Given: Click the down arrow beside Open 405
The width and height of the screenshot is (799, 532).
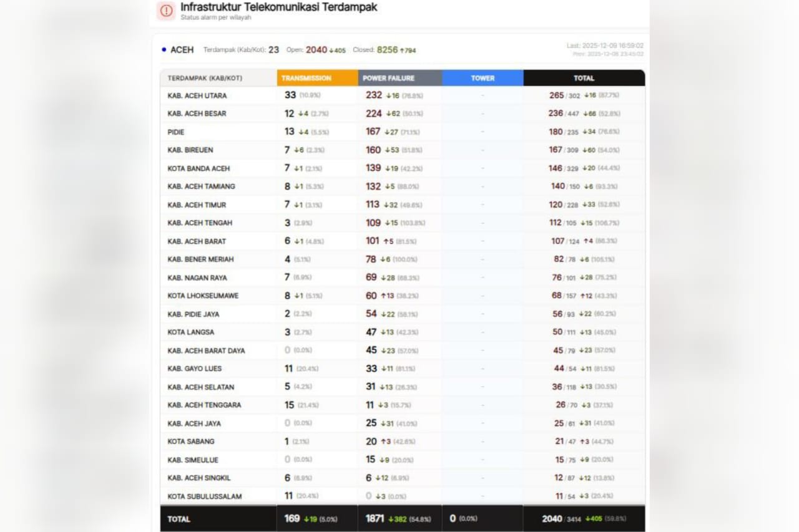Looking at the screenshot, I should click(331, 51).
